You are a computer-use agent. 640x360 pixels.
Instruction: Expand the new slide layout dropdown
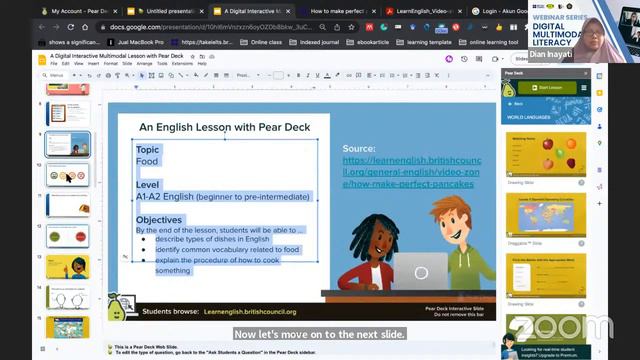pos(80,76)
